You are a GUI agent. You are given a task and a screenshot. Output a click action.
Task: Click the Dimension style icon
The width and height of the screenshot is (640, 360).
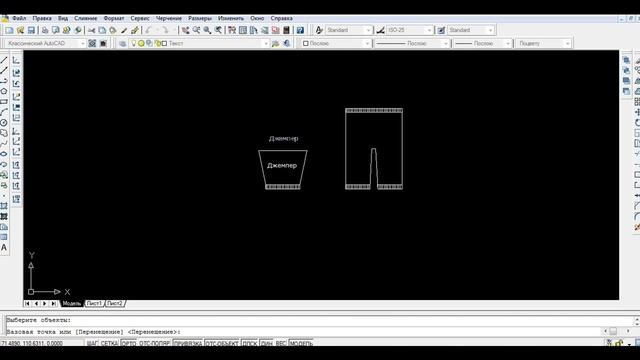coord(380,30)
